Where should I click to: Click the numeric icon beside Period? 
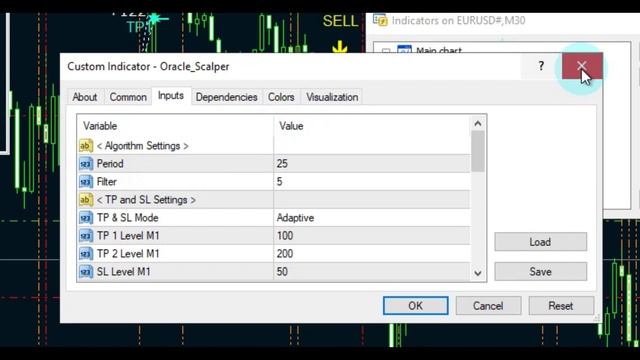pos(86,164)
